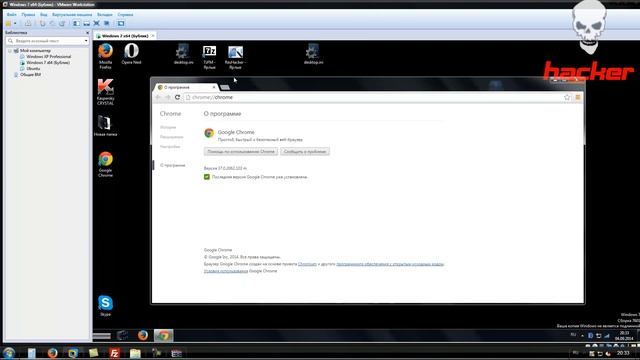The height and width of the screenshot is (360, 640).
Task: Click VMware snapshot toolbar icon
Action: click(x=42, y=23)
